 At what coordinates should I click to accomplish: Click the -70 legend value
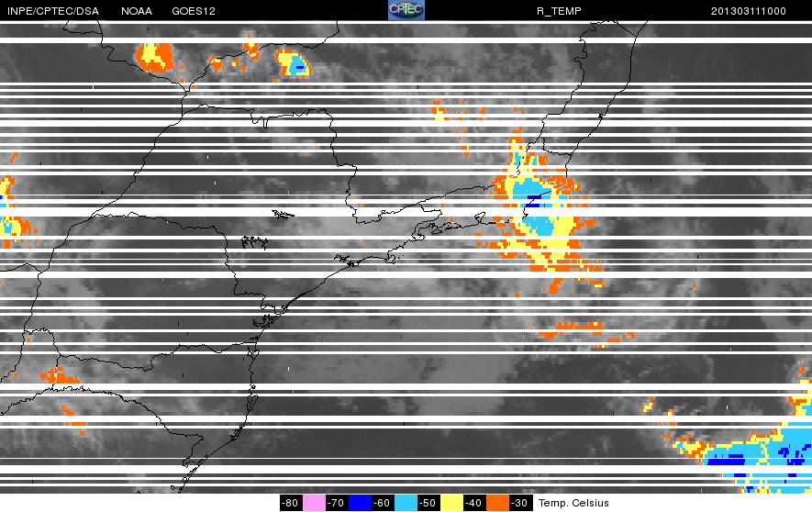(x=336, y=503)
